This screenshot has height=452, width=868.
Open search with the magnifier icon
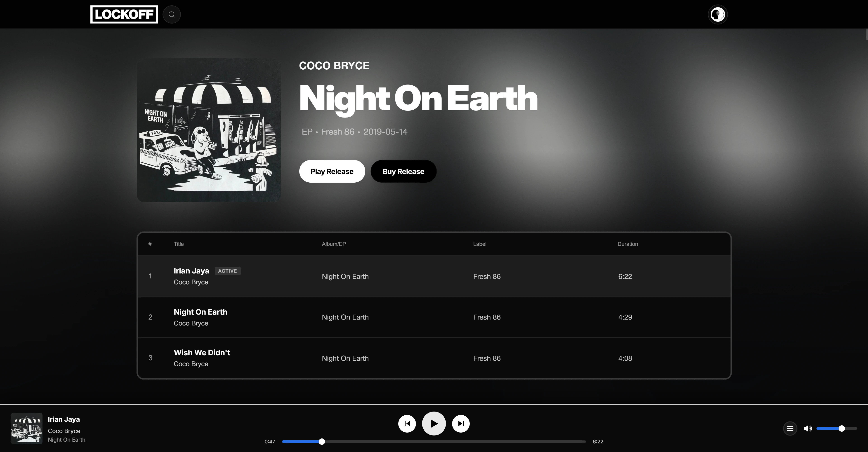172,14
